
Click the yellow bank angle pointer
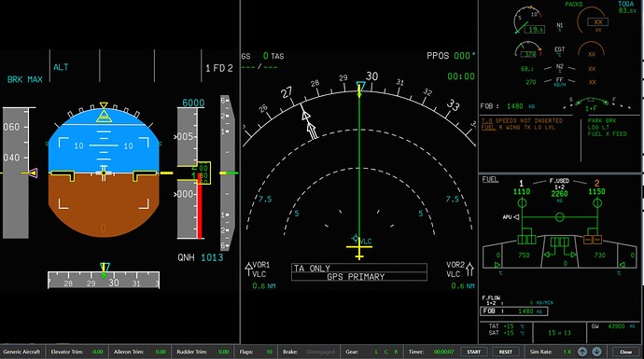104,105
